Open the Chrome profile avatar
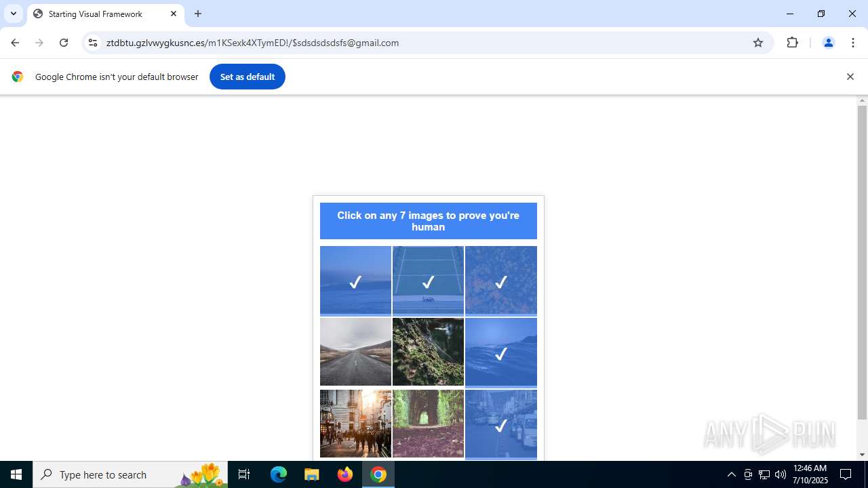868x488 pixels. (828, 43)
